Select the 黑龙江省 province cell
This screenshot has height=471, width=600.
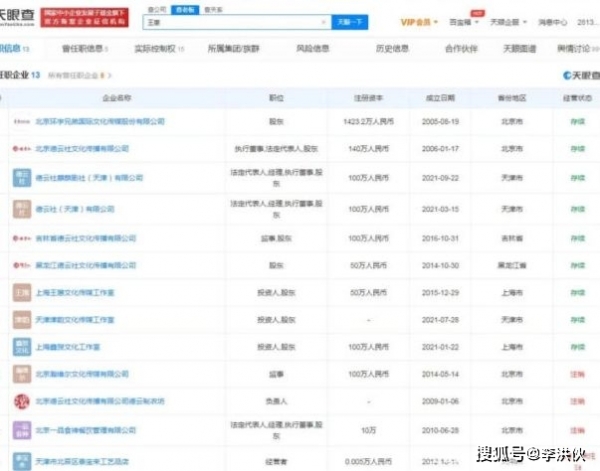pos(512,265)
